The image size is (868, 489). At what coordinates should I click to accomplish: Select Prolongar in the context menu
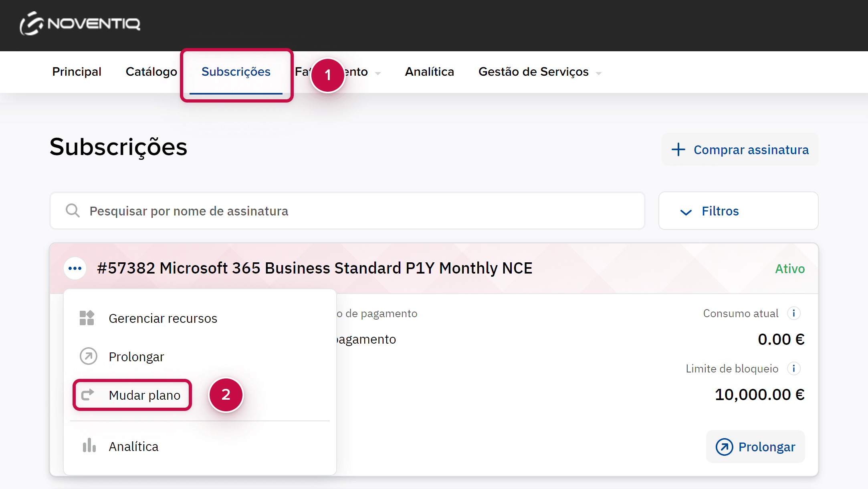[136, 356]
